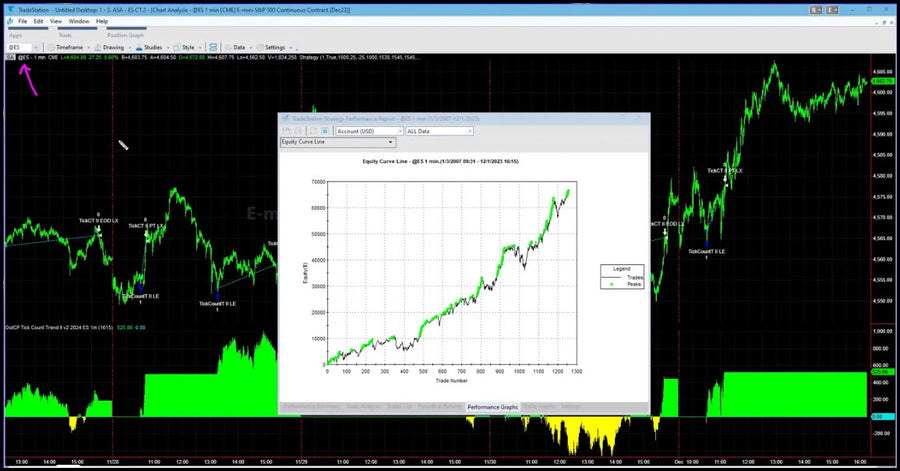
Task: Switch to the Settings tab in report
Action: (x=571, y=407)
